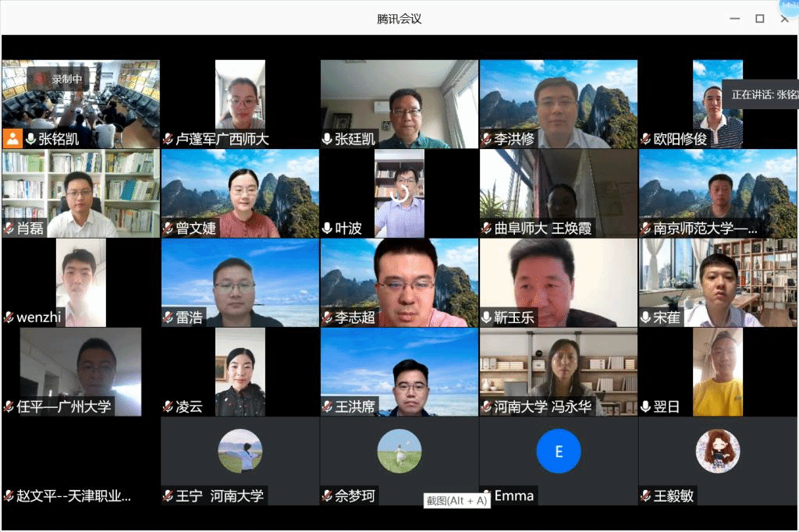Click the microphone icon next to 宋萑
This screenshot has width=799, height=532.
pos(645,317)
